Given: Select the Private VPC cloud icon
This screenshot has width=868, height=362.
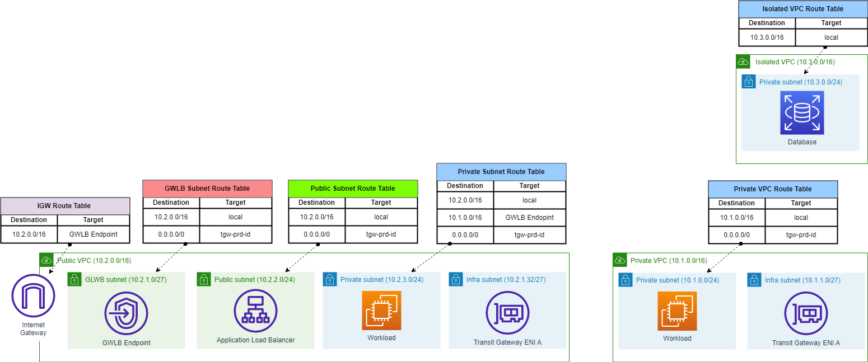Looking at the screenshot, I should pyautogui.click(x=620, y=260).
